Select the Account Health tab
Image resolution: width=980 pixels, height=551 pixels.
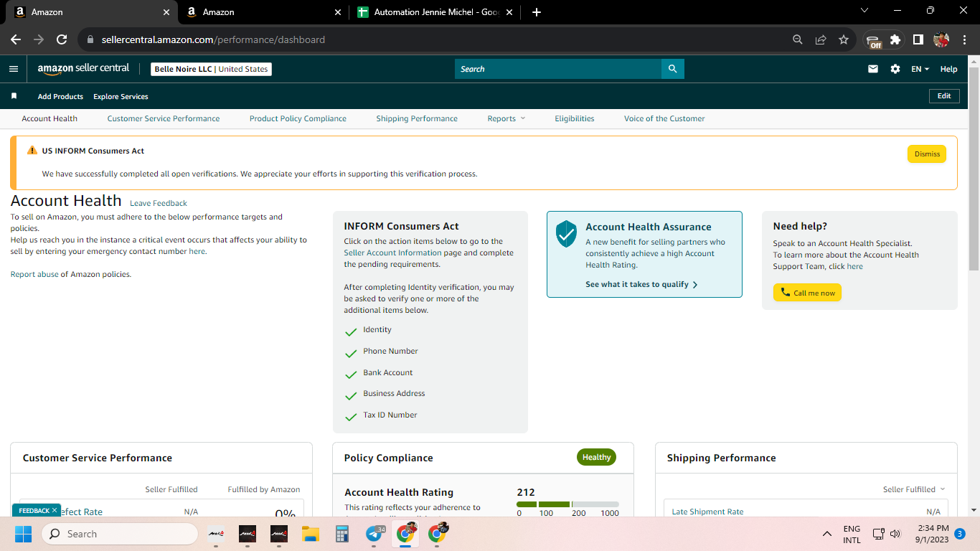coord(50,118)
